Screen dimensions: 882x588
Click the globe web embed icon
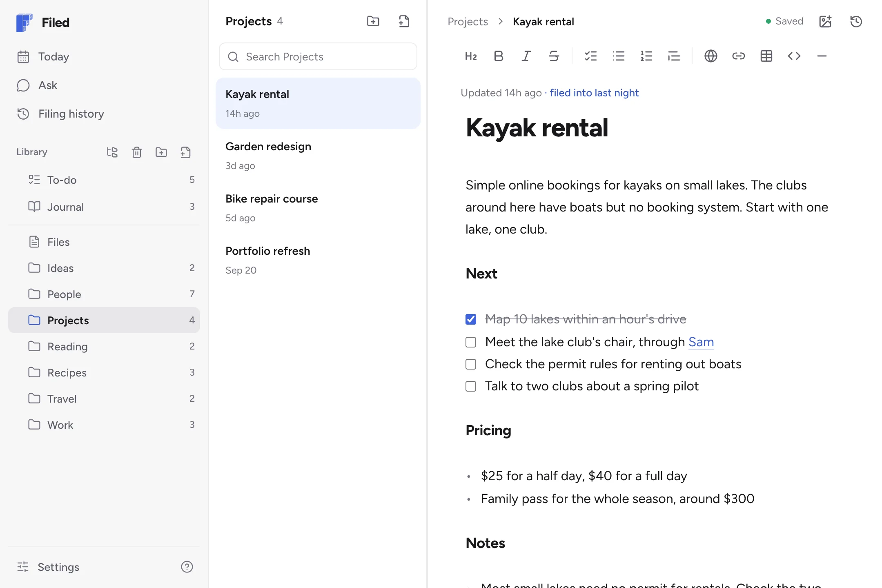(x=711, y=56)
